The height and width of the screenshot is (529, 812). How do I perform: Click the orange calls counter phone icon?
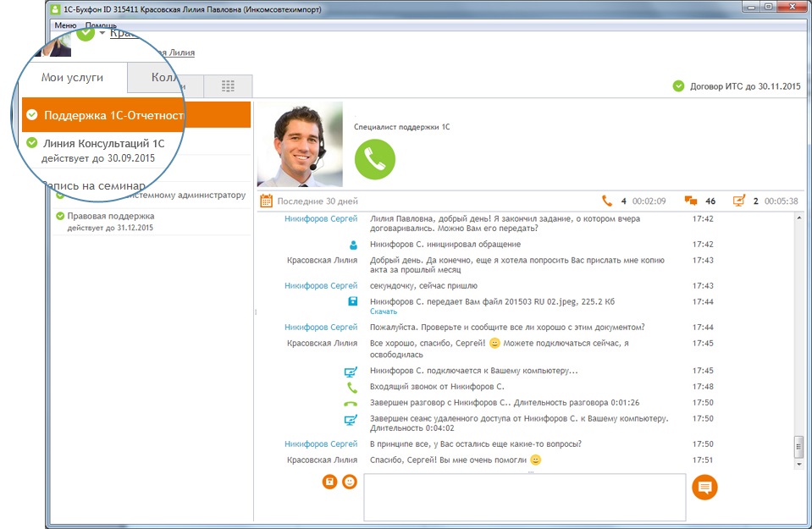click(x=607, y=201)
